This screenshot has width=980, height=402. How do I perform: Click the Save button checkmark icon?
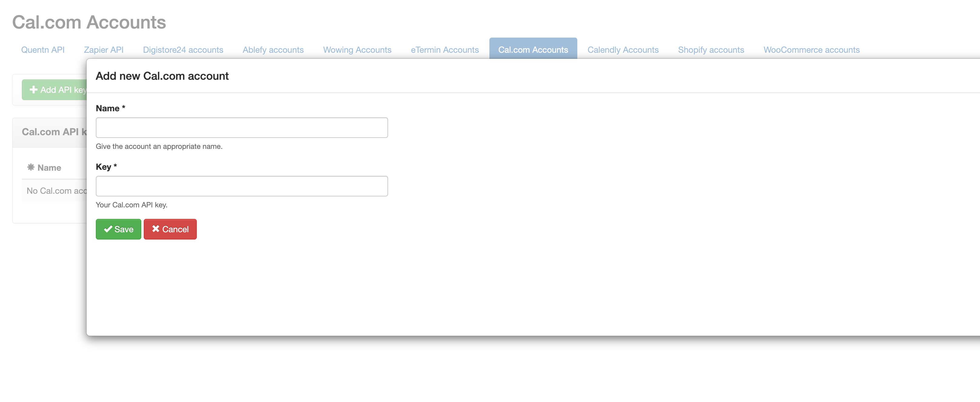click(x=108, y=229)
